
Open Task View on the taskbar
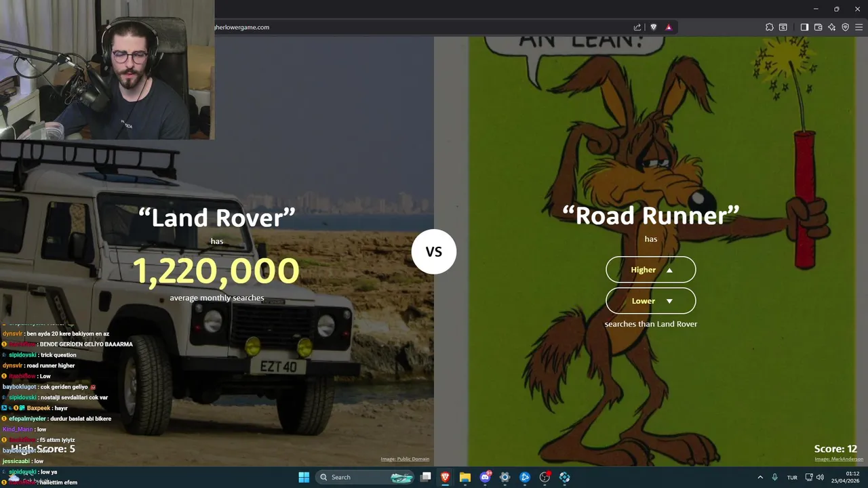(x=426, y=477)
